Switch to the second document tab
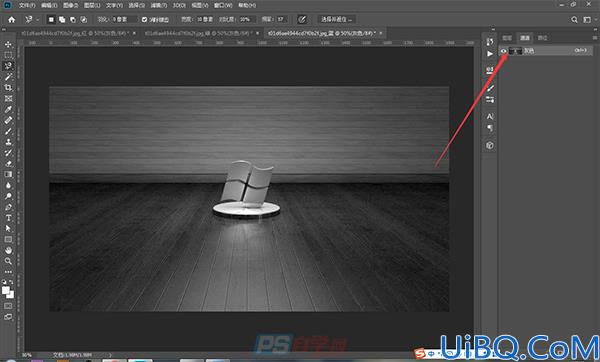 point(198,33)
